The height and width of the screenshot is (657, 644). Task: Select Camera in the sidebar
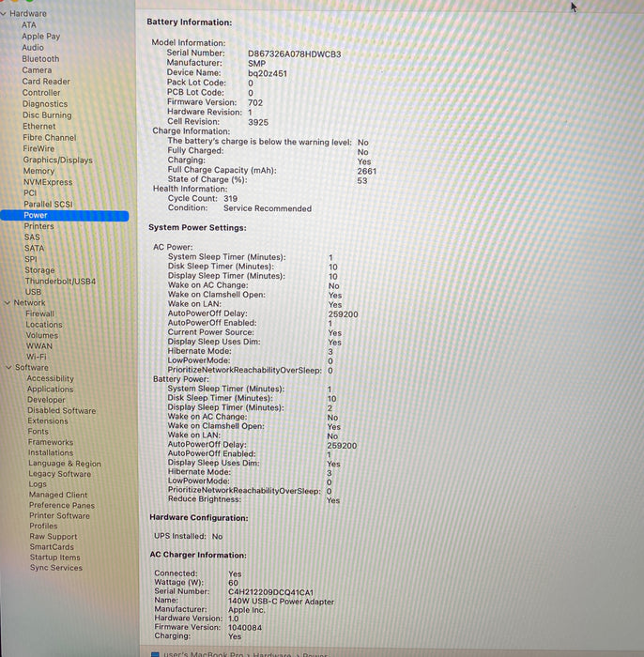click(37, 70)
